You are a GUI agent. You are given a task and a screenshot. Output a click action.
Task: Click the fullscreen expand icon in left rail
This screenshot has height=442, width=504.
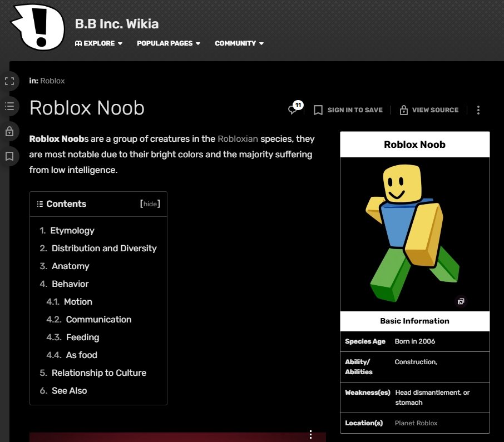pyautogui.click(x=9, y=81)
